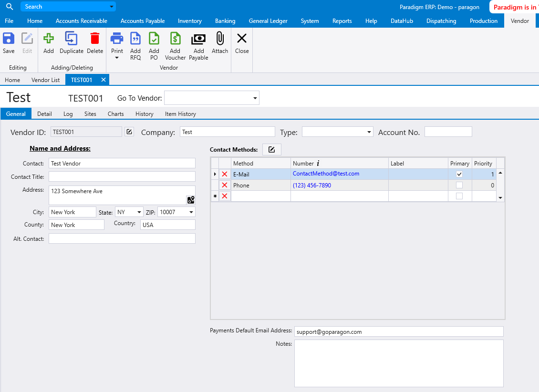
Task: Click the Country field USA
Action: [x=168, y=225]
